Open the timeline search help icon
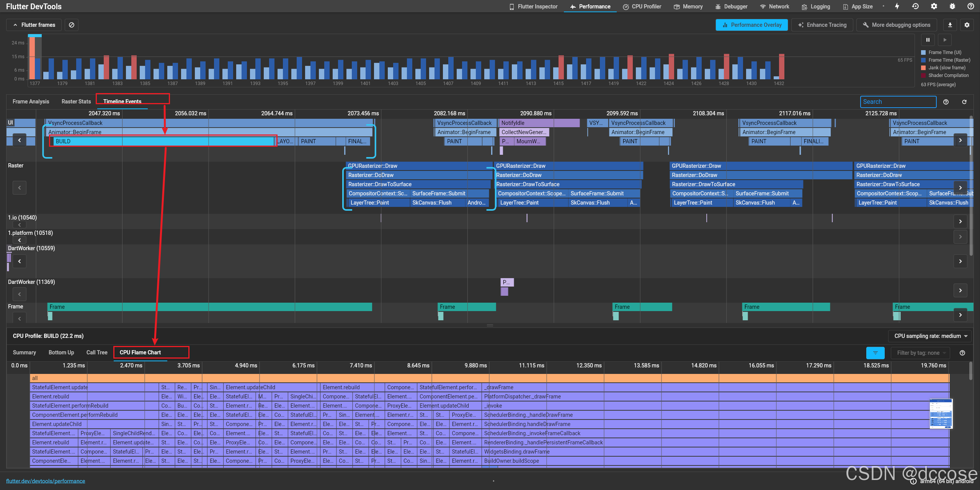980x490 pixels. (x=946, y=102)
